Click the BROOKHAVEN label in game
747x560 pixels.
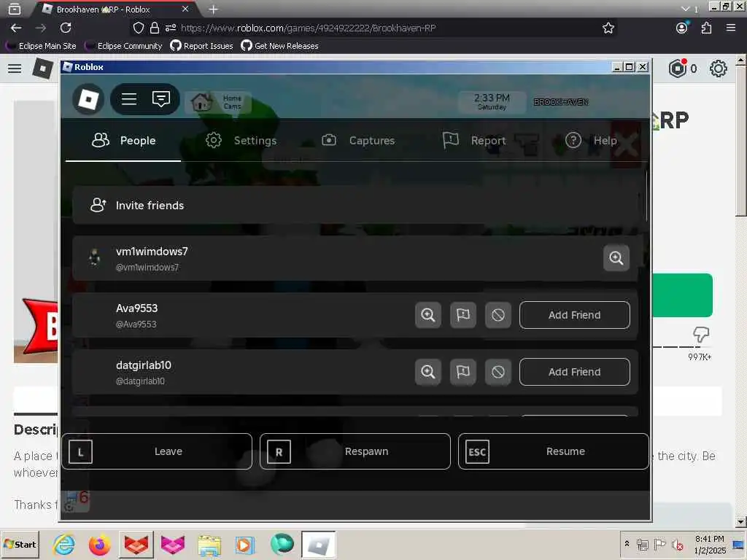coord(561,102)
